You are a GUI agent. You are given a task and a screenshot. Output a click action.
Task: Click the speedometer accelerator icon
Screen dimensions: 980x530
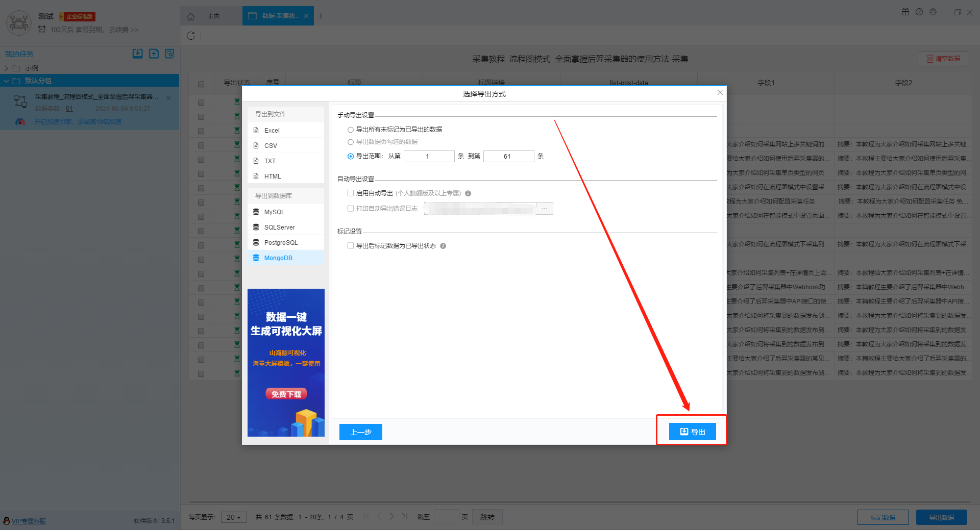point(20,121)
